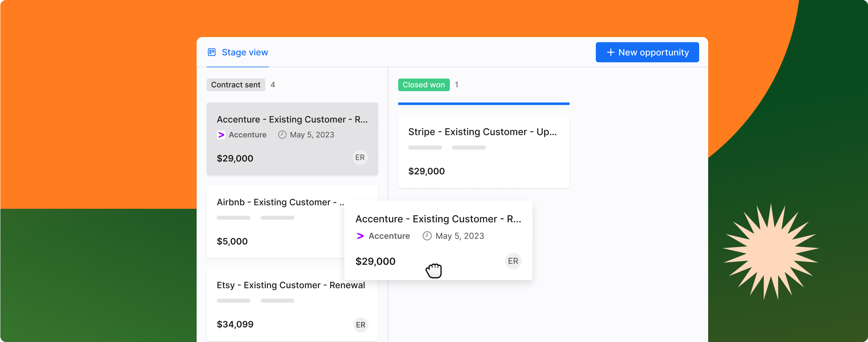Select the Closed won stage label
The image size is (868, 342).
click(423, 85)
